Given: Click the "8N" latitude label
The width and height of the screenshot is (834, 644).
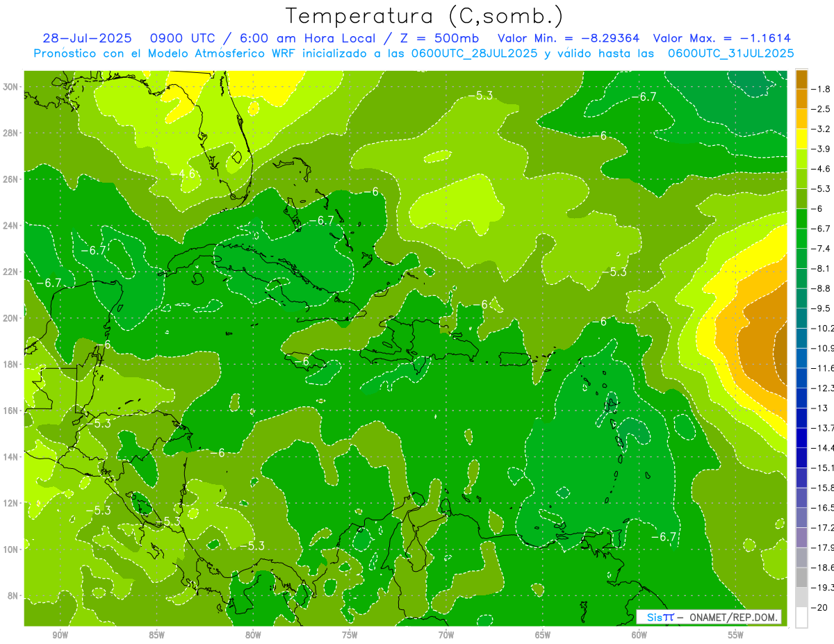Looking at the screenshot, I should pos(14,595).
